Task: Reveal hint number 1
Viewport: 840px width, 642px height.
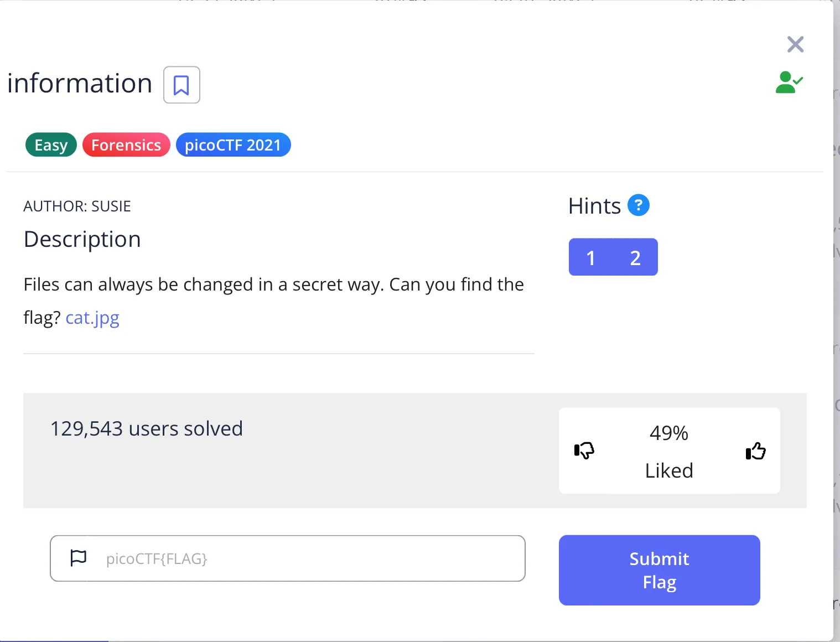Action: [x=591, y=257]
